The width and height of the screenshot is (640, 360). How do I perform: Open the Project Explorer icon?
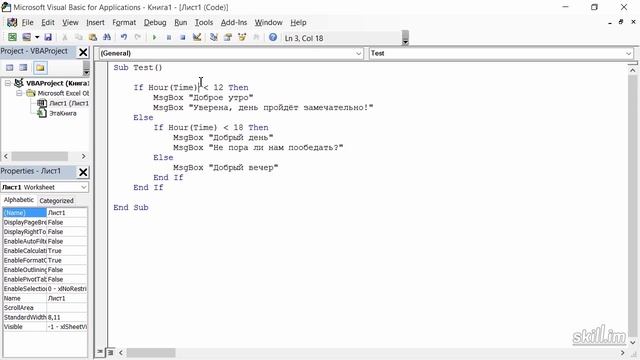tap(213, 38)
